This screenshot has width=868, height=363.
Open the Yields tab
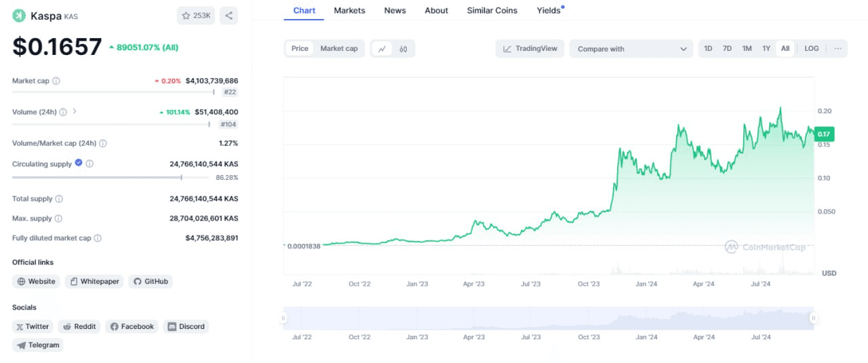coord(549,10)
